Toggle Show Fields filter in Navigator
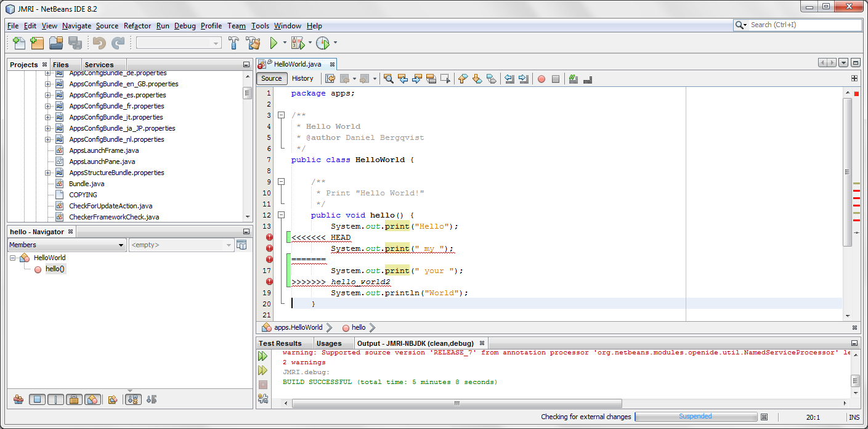The image size is (868, 429). (x=38, y=399)
